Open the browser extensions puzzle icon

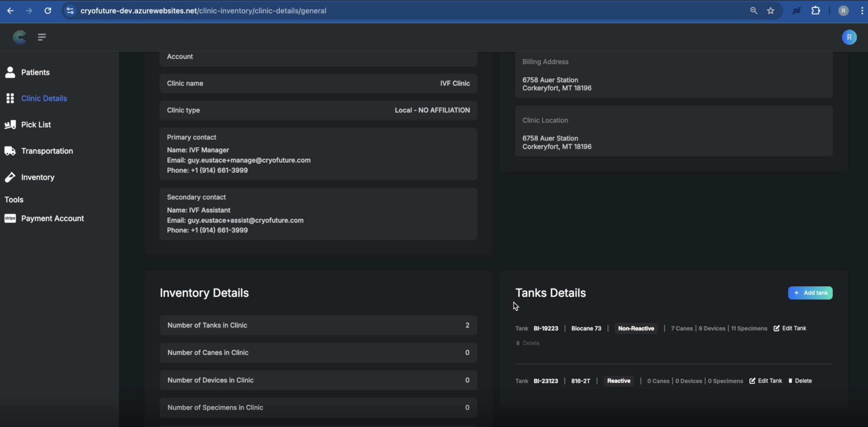click(815, 11)
